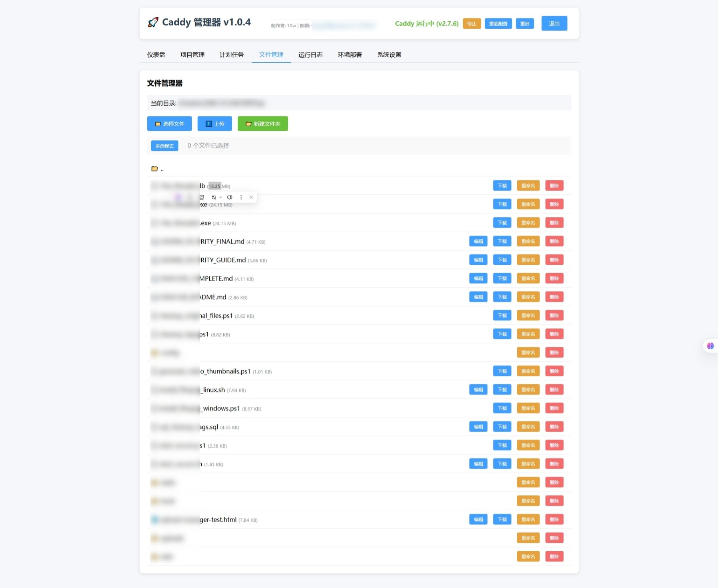Delete the ger-test.html file

click(x=554, y=520)
